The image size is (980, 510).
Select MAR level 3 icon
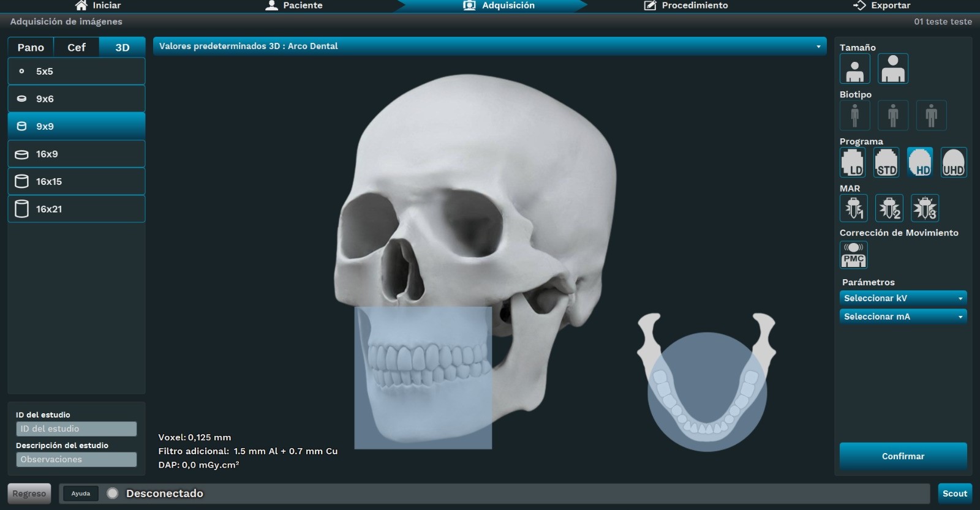tap(925, 208)
